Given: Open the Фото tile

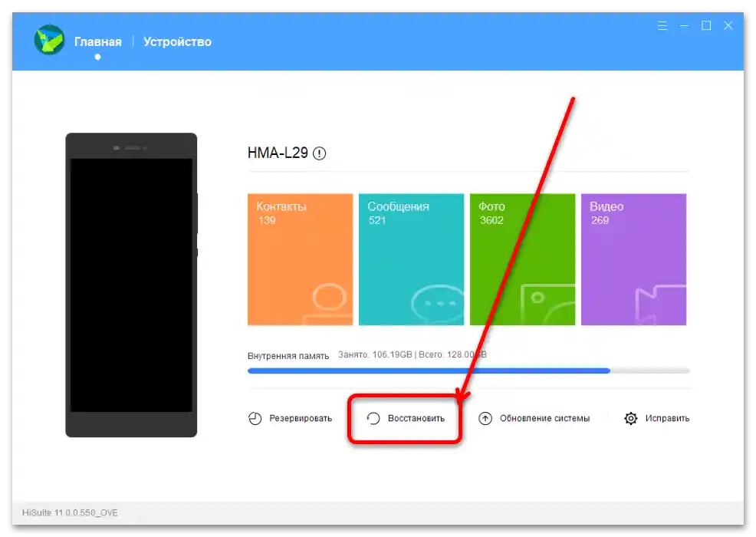Looking at the screenshot, I should pos(523,259).
